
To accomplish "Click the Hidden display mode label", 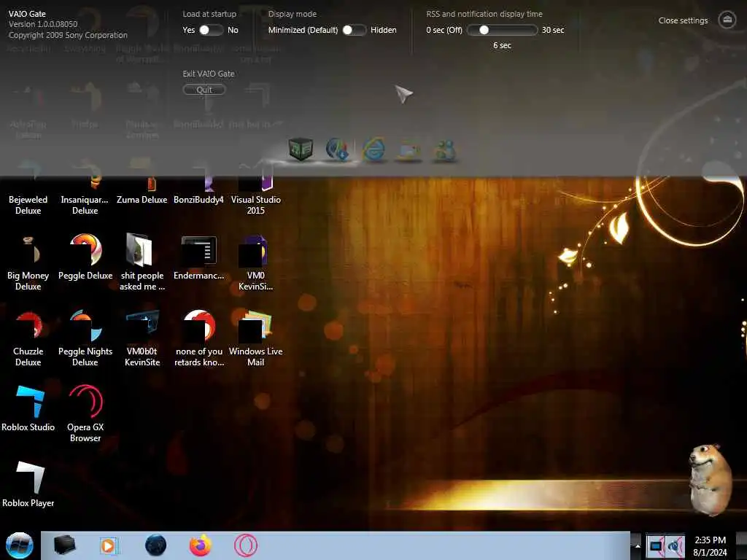I will [384, 30].
